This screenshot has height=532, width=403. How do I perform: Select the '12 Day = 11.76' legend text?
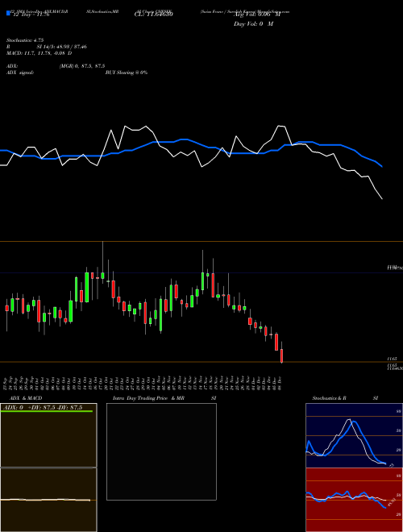[31, 15]
